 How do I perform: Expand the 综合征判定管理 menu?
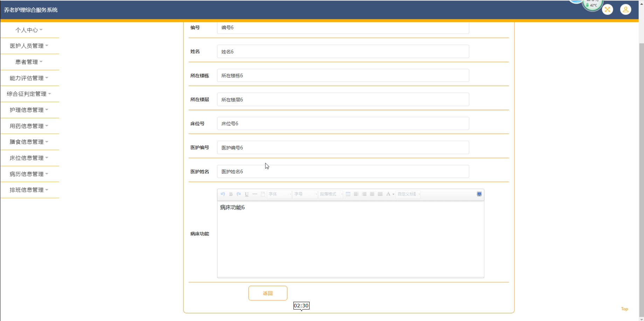click(29, 94)
